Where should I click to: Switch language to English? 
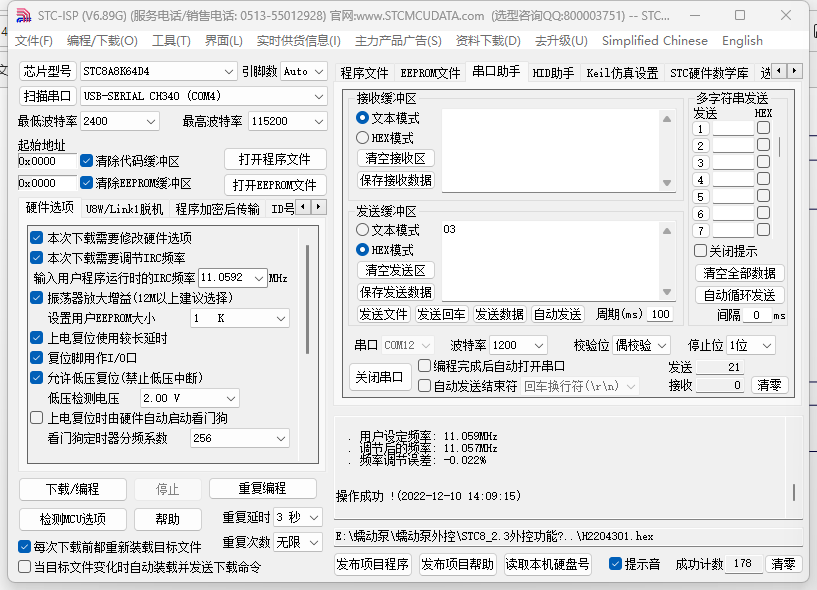[742, 41]
